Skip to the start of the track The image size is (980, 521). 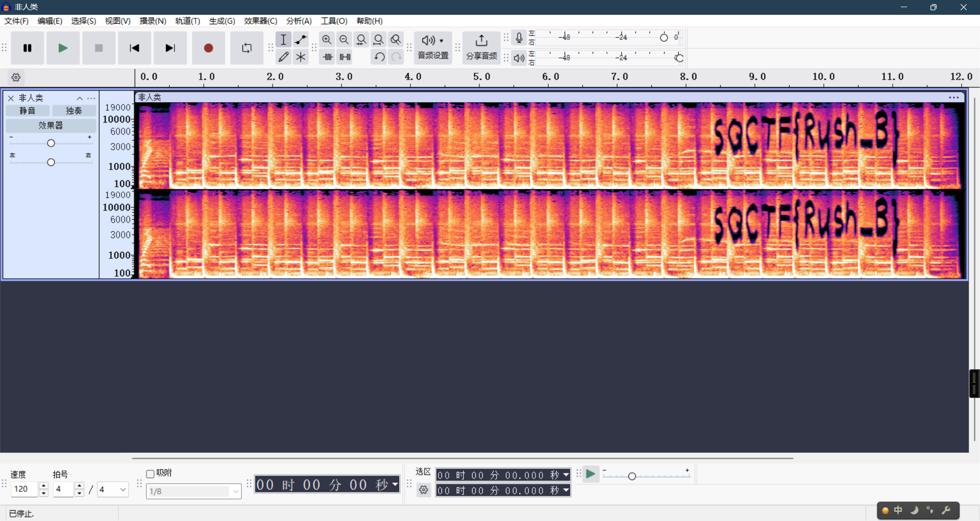point(134,48)
